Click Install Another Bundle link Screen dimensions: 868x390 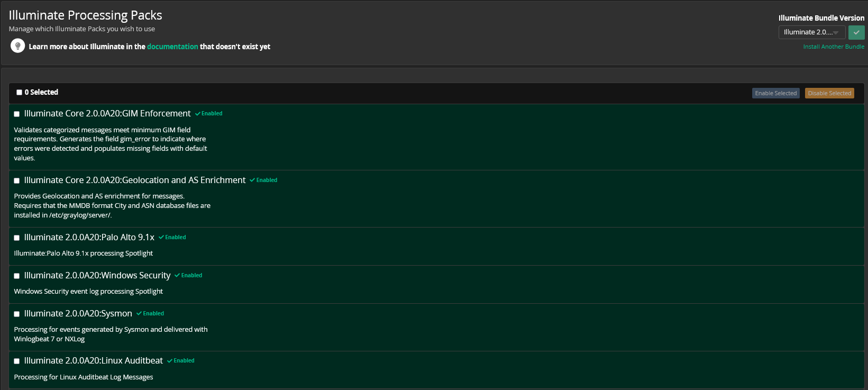834,47
